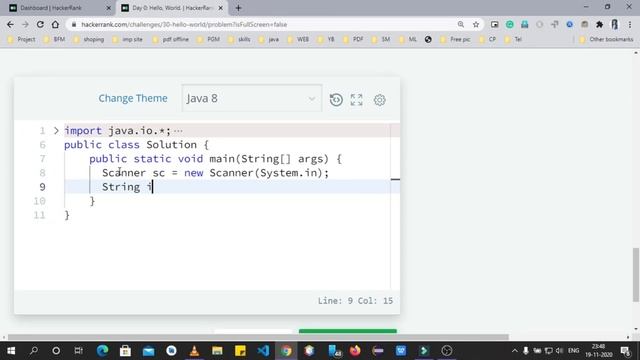Open VLC media player from taskbar

coord(194,351)
